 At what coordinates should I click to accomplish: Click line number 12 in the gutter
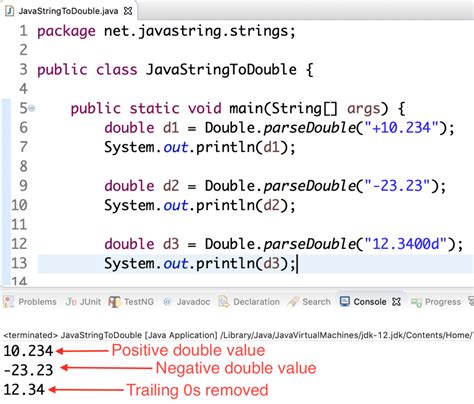(x=19, y=244)
